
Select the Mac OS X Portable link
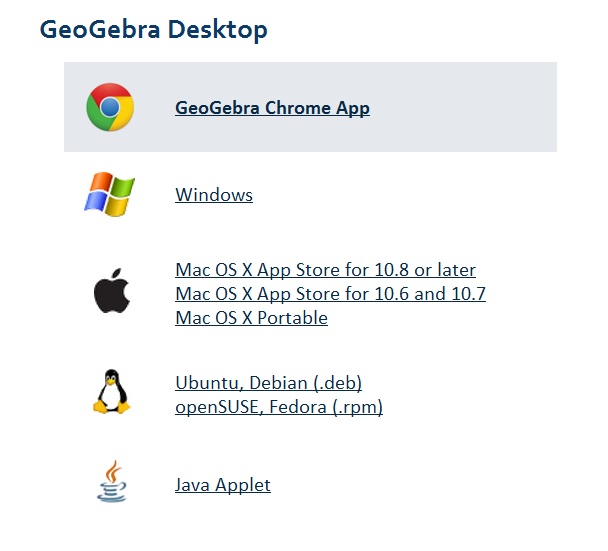[252, 318]
